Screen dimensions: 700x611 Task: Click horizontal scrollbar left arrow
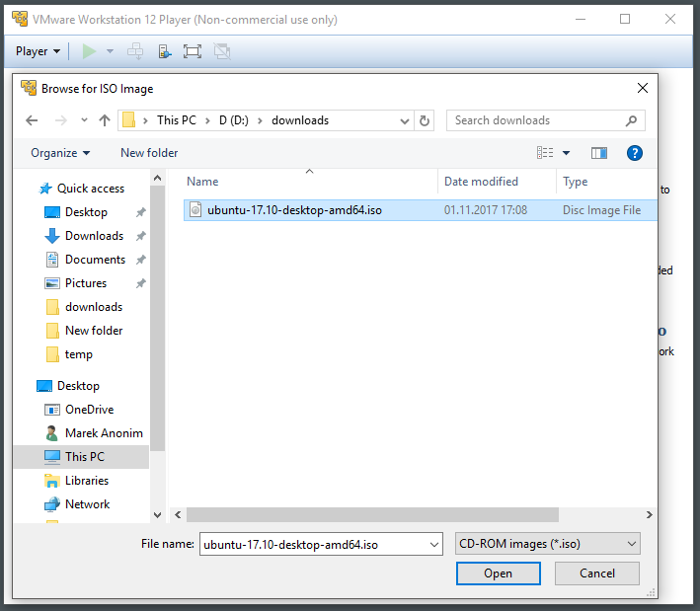click(x=178, y=514)
